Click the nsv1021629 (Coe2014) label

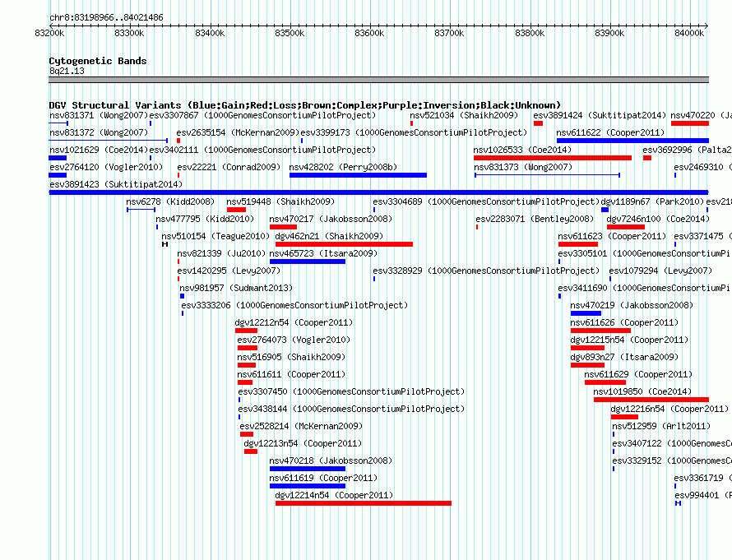click(99, 150)
